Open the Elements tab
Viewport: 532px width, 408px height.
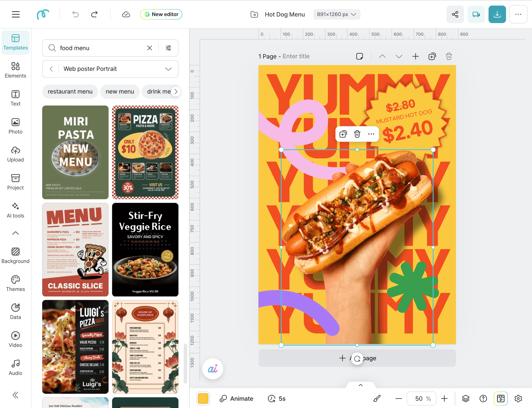click(x=15, y=70)
